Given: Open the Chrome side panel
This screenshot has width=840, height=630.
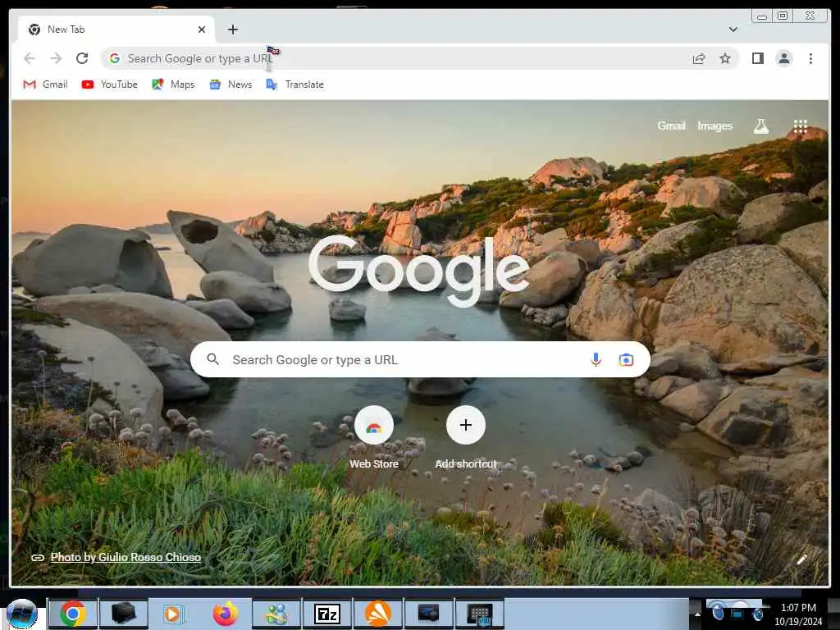Looking at the screenshot, I should pos(757,58).
